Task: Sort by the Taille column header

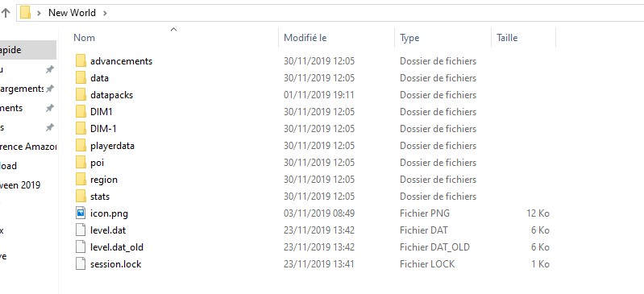Action: pyautogui.click(x=507, y=38)
